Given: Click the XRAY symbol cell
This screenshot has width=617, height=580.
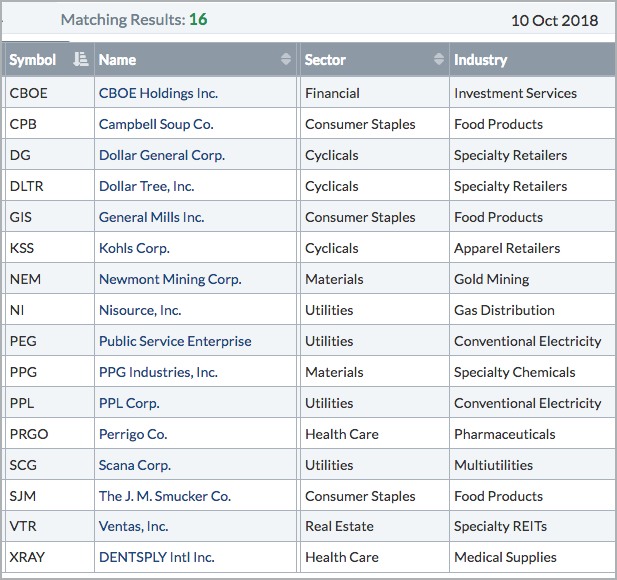Looking at the screenshot, I should [x=27, y=558].
